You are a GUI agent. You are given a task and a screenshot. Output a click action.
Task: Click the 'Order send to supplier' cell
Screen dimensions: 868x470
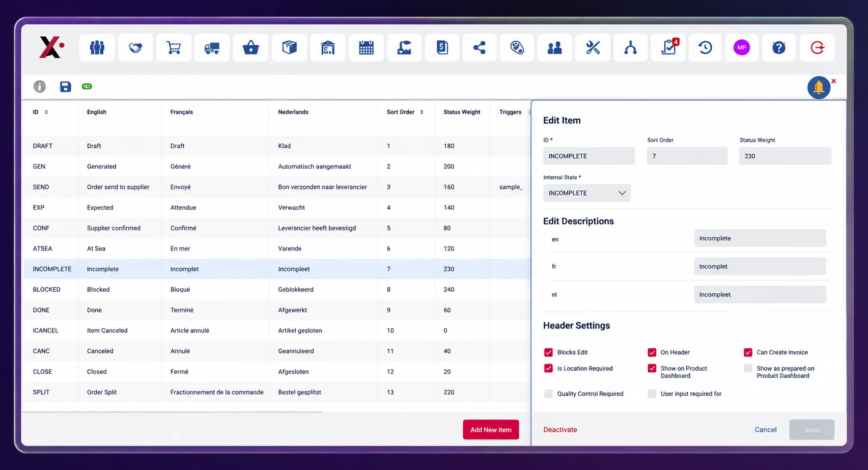coord(118,187)
